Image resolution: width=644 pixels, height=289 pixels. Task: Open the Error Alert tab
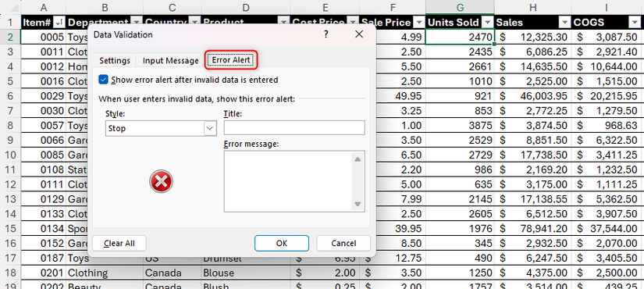tap(231, 60)
